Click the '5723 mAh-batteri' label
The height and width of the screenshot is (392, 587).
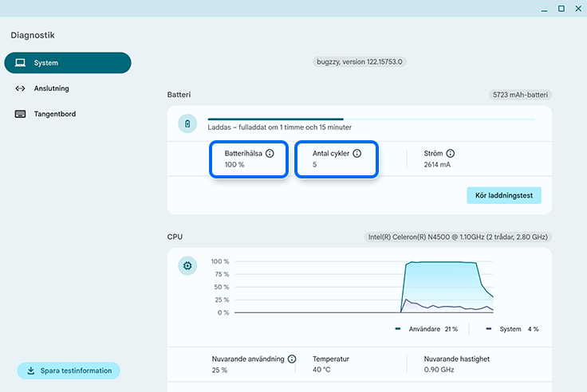click(x=520, y=95)
